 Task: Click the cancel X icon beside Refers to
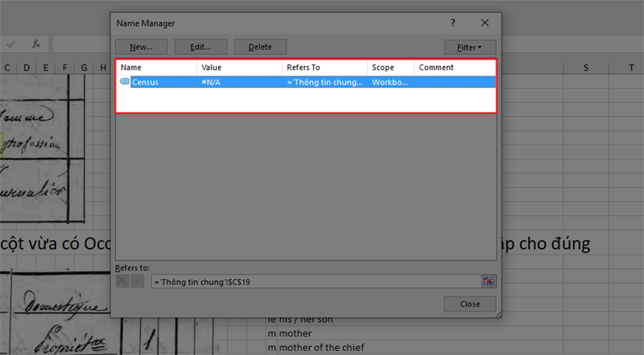[x=122, y=282]
